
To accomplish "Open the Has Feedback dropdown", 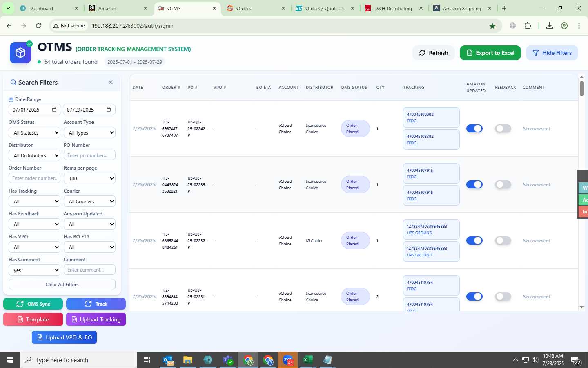I will coord(35,224).
